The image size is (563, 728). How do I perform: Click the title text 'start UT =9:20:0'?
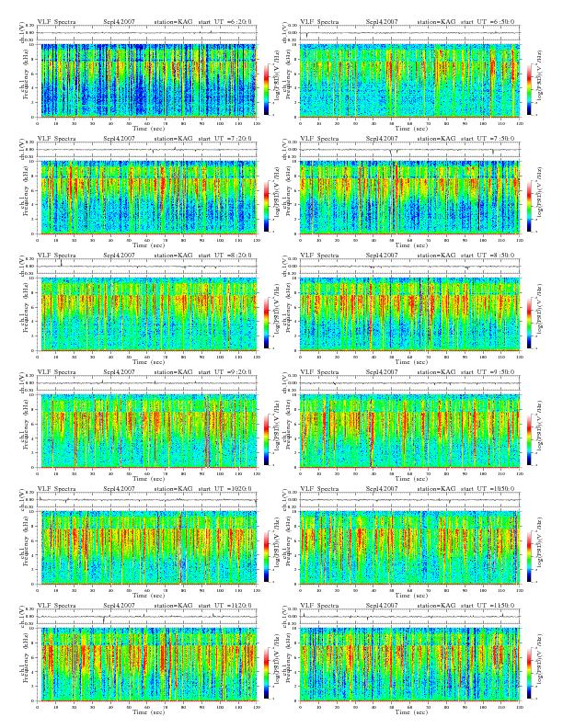[x=224, y=372]
